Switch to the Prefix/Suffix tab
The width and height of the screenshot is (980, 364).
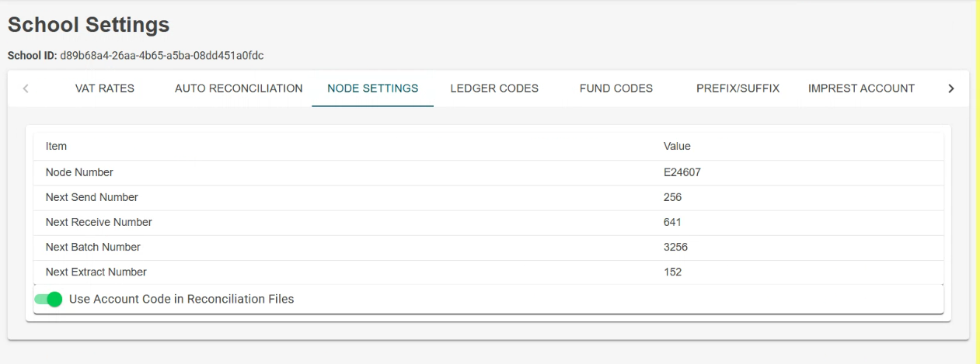pyautogui.click(x=738, y=88)
